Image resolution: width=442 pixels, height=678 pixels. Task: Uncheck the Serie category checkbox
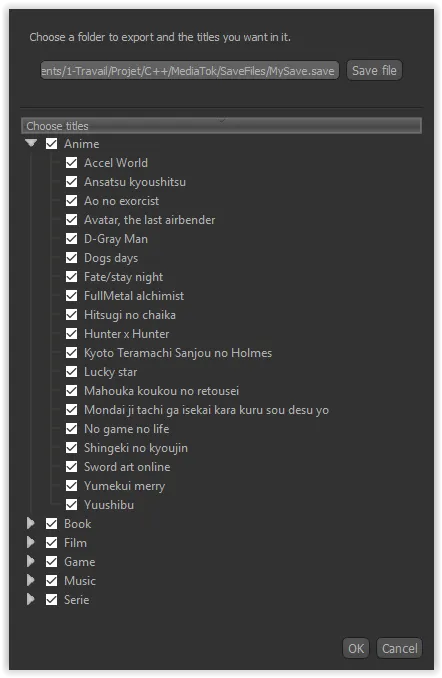51,600
